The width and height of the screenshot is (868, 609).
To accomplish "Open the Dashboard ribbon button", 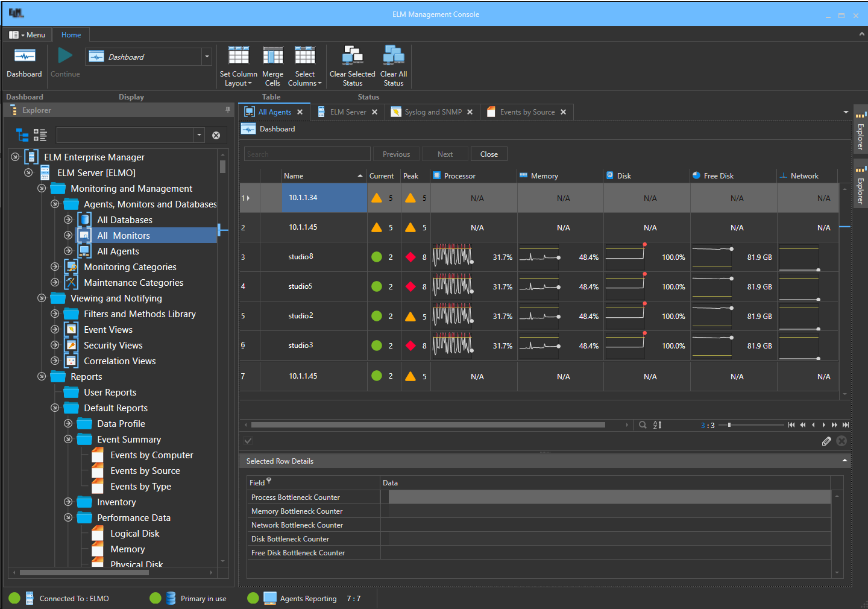I will coord(24,63).
